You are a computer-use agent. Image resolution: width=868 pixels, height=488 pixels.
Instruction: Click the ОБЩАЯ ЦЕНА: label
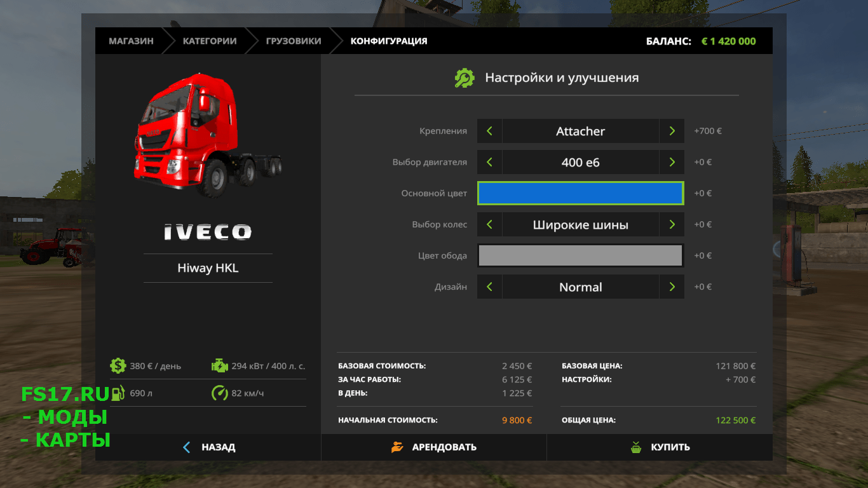(x=588, y=420)
